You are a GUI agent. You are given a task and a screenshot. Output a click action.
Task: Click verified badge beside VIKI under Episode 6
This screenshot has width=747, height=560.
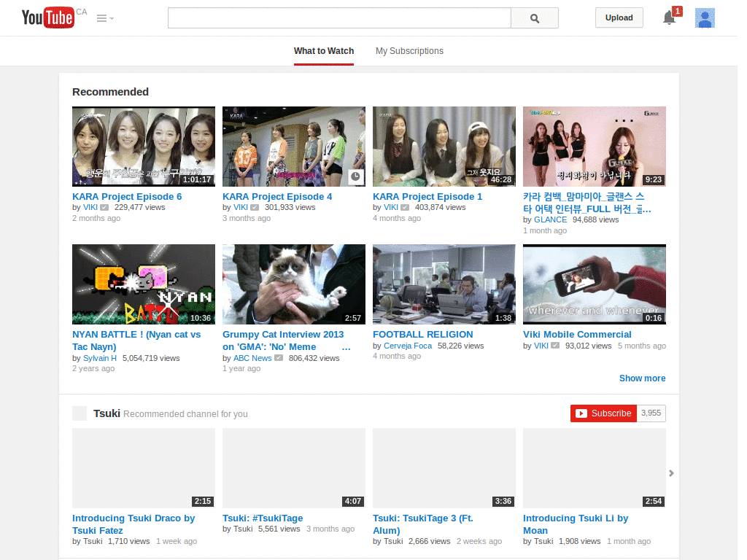click(104, 208)
